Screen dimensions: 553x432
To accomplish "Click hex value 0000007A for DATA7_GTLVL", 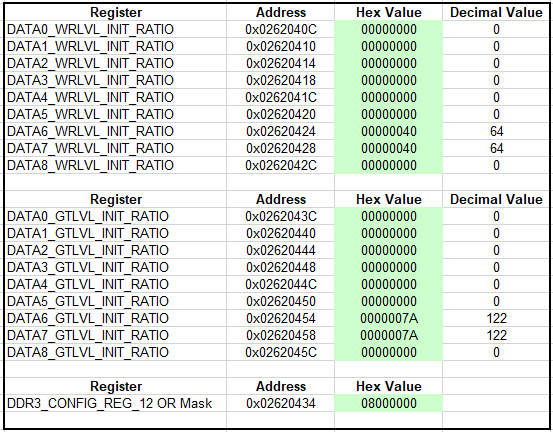I will coord(389,335).
